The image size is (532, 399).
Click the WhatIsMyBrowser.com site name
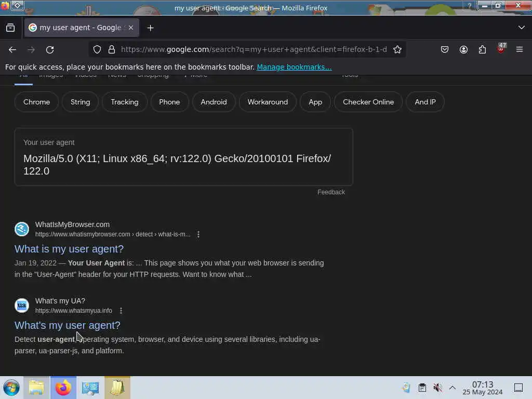tap(72, 224)
